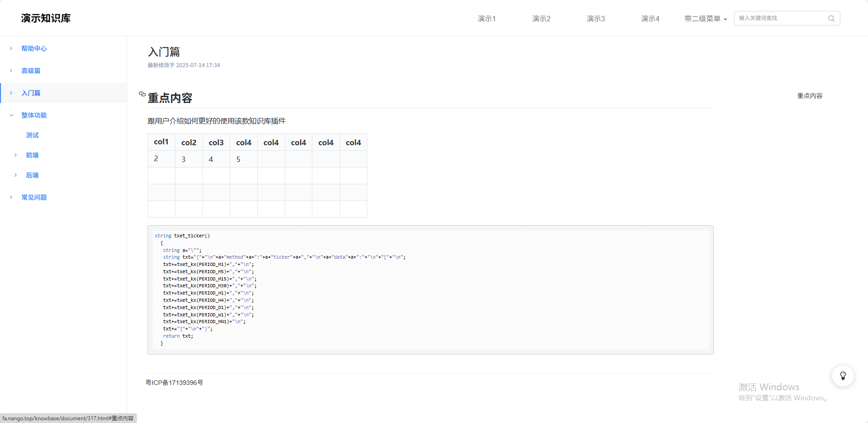Expand the 前端 sidebar chevron
Screen dimensions: 868x423
(x=16, y=155)
